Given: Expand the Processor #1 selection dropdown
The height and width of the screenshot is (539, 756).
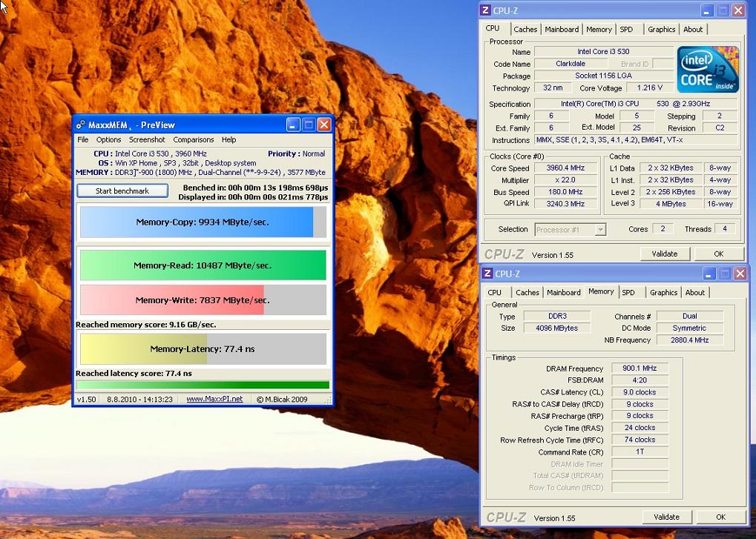Looking at the screenshot, I should tap(599, 230).
